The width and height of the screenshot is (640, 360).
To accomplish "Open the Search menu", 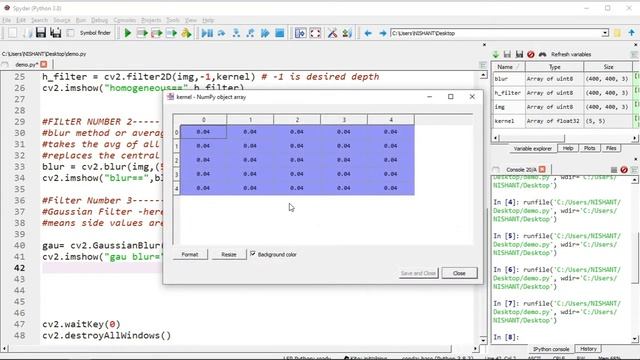I will tap(40, 20).
